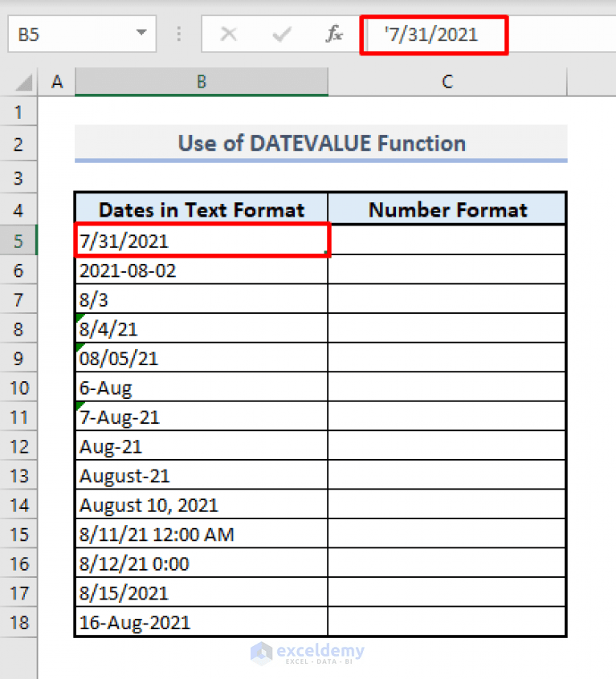Select row 3 header
Viewport: 616px width, 679px height.
tap(18, 177)
